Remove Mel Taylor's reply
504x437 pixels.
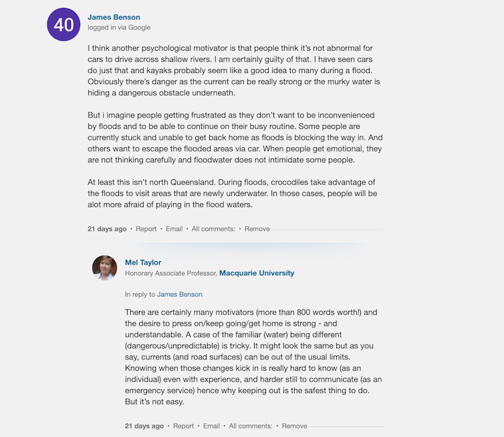point(294,426)
